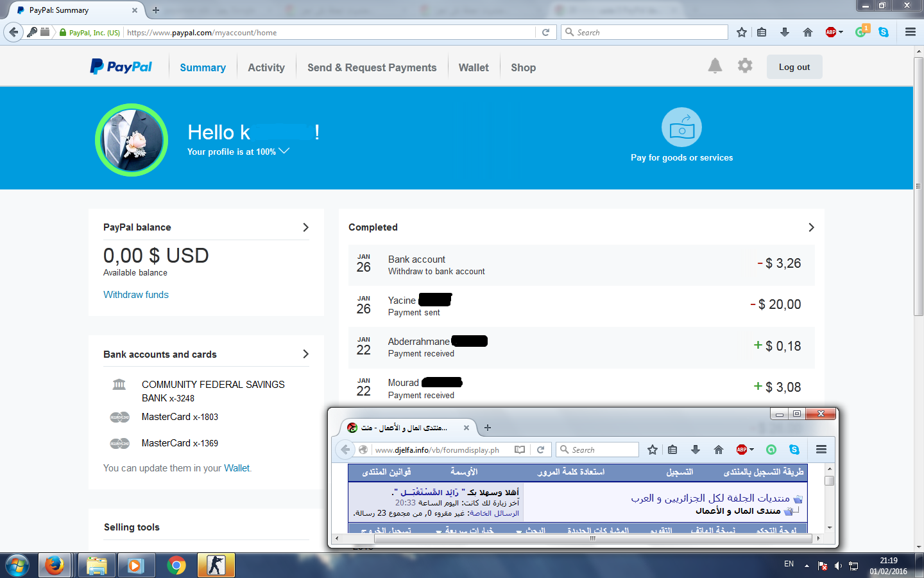Click the PayPal window address bar
The image size is (924, 578).
pos(330,33)
